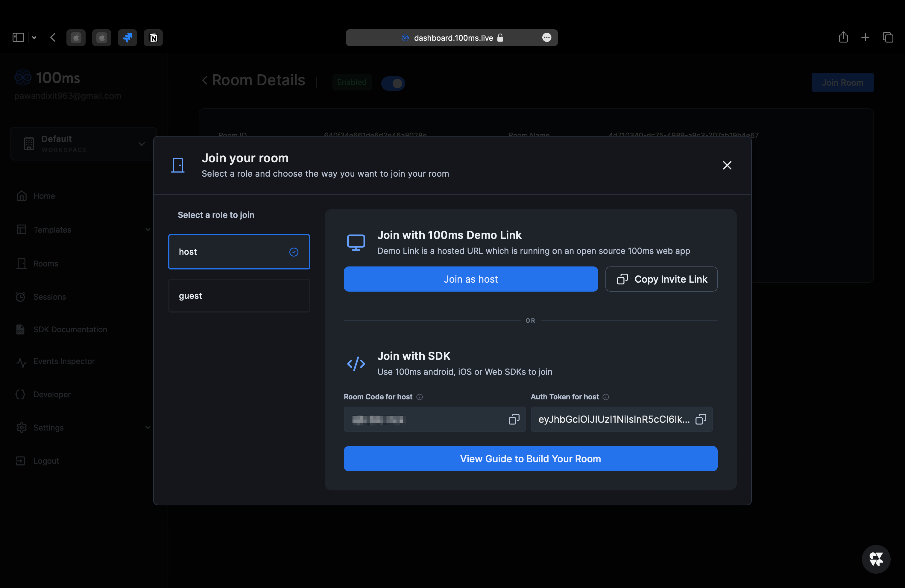905x588 pixels.
Task: Expand the Templates sidebar section
Action: pyautogui.click(x=148, y=229)
